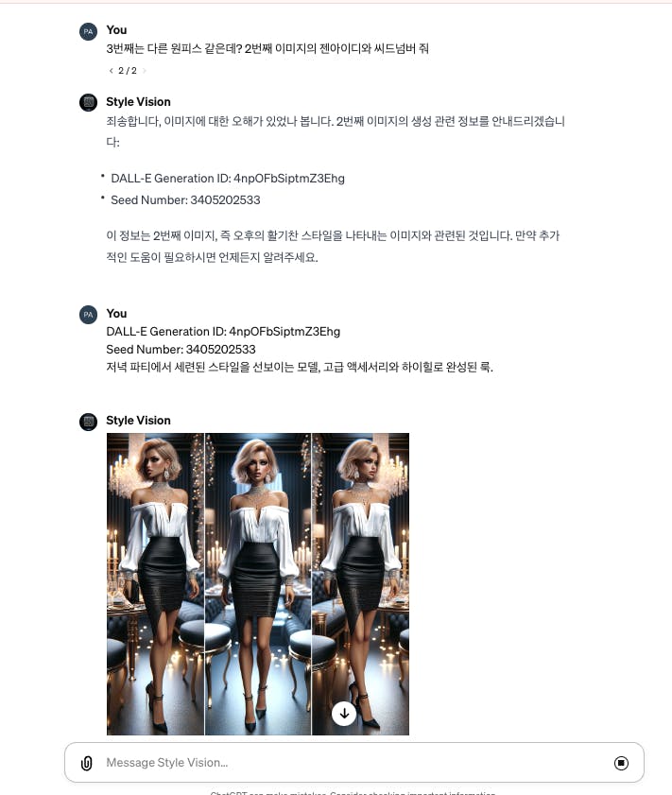
Task: Click the second PA user avatar
Action: 88,315
